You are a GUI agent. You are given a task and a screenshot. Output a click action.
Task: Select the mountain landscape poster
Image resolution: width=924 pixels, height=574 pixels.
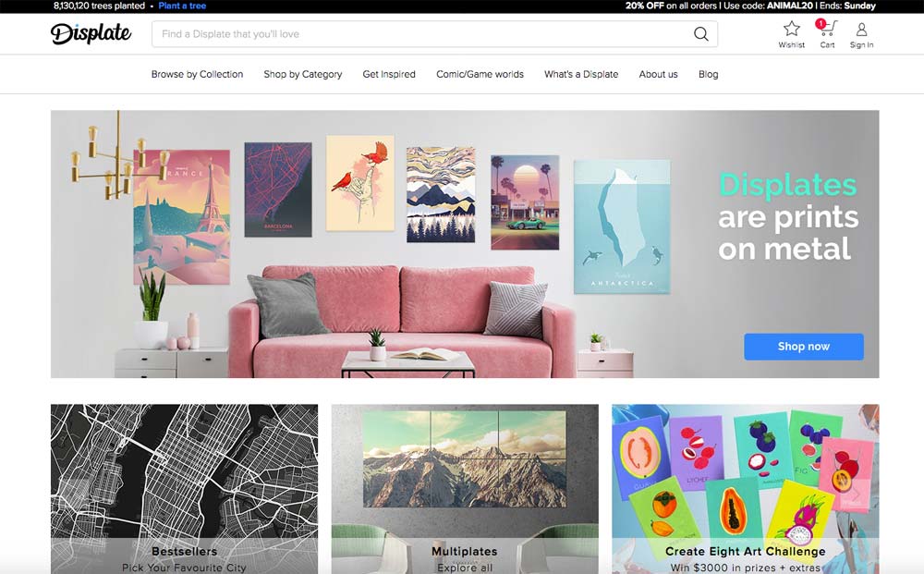point(441,194)
